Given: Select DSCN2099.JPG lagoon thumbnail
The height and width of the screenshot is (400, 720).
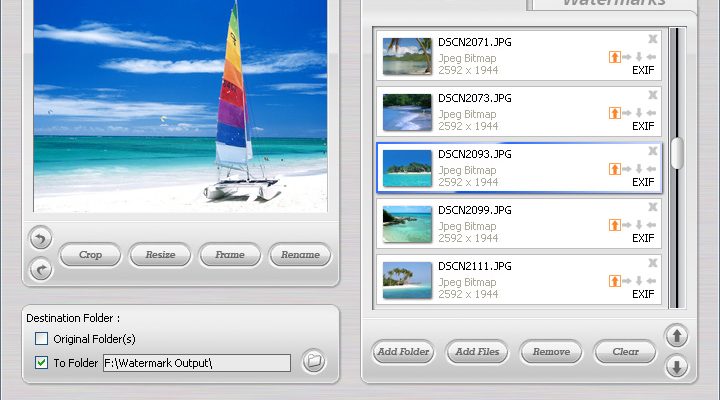Looking at the screenshot, I should 407,224.
